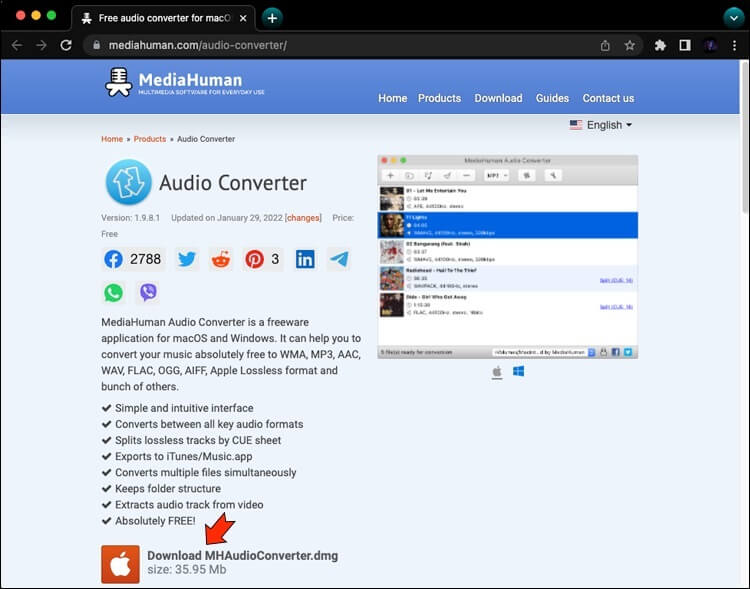Viewport: 750px width, 589px height.
Task: Click the Products breadcrumb link
Action: point(150,139)
